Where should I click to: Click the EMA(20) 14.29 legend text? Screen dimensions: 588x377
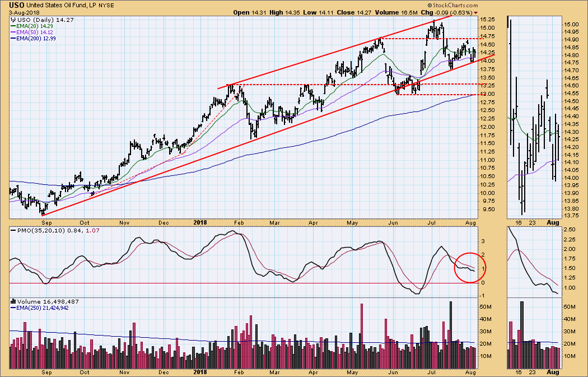[35, 26]
